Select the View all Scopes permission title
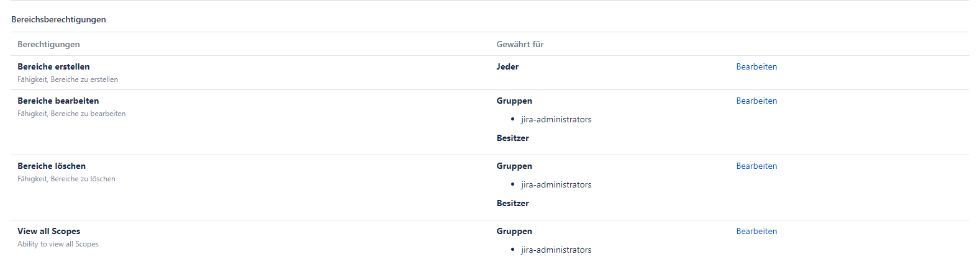Viewport: 980px width, 262px height. click(48, 231)
